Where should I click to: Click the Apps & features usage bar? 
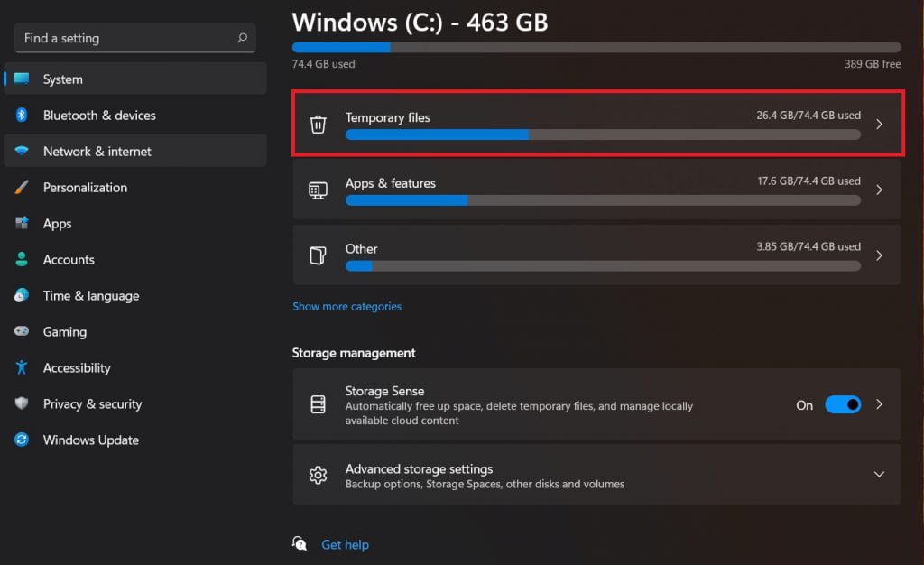(x=603, y=200)
